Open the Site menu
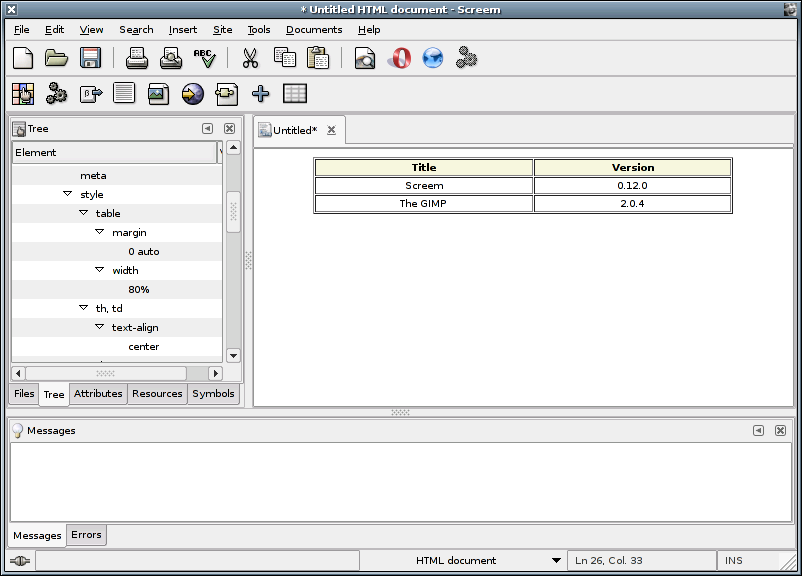Image resolution: width=802 pixels, height=576 pixels. pyautogui.click(x=222, y=30)
